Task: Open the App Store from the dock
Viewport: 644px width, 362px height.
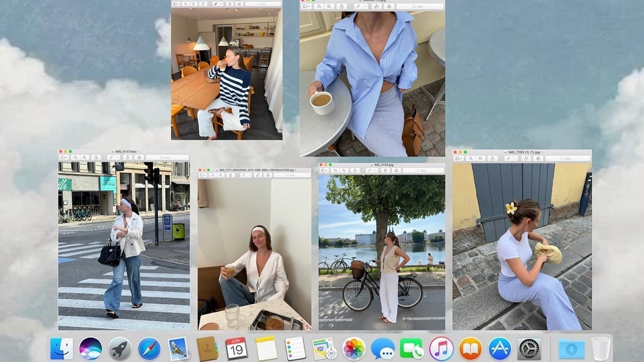Action: pyautogui.click(x=500, y=349)
